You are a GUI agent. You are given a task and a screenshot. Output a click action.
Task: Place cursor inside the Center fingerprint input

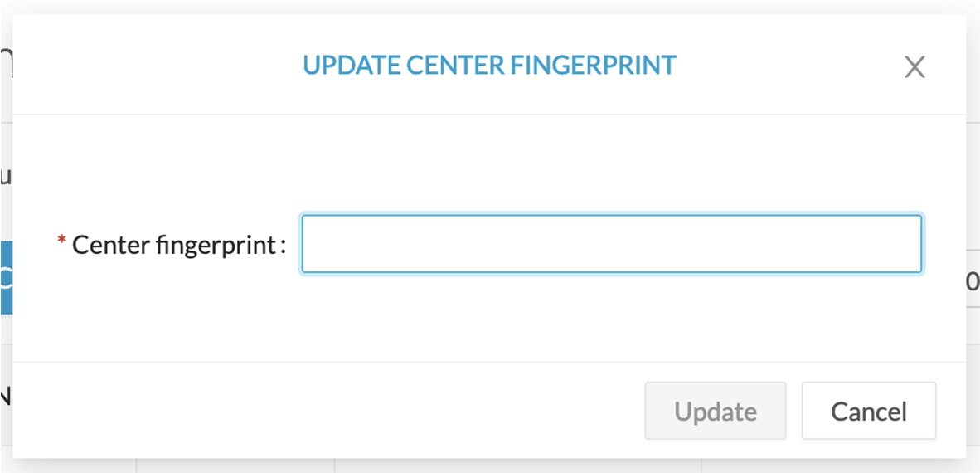[611, 244]
